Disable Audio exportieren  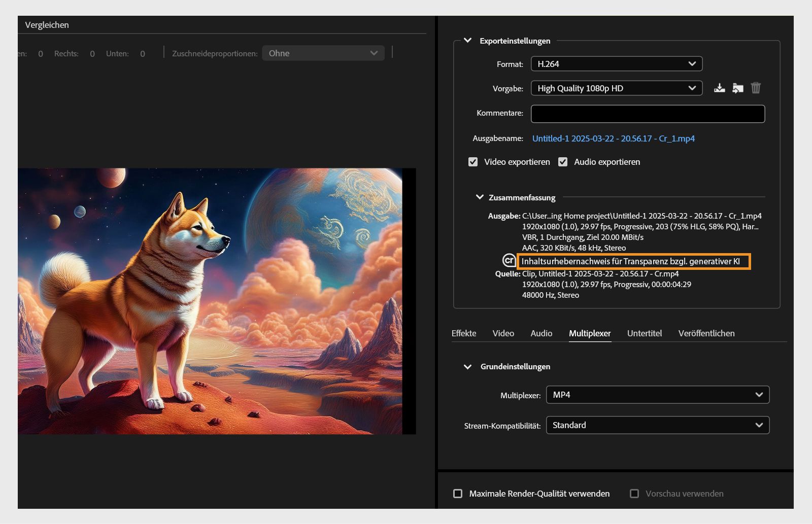562,162
